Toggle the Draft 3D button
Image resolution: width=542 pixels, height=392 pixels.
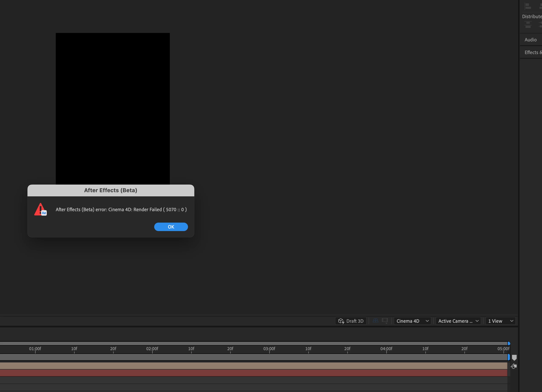click(351, 321)
